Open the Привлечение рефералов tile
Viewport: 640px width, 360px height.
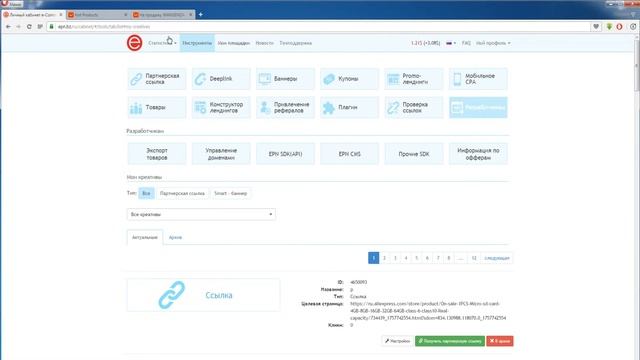(x=285, y=107)
